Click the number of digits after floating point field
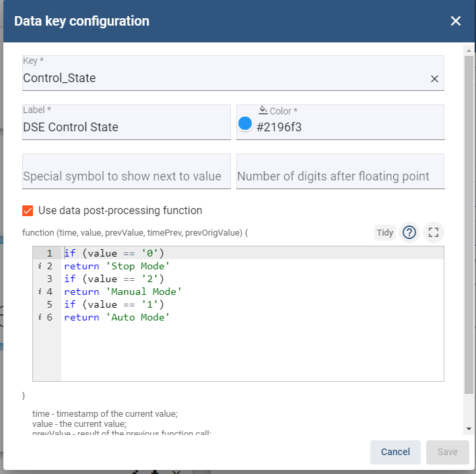The height and width of the screenshot is (474, 476). click(340, 172)
